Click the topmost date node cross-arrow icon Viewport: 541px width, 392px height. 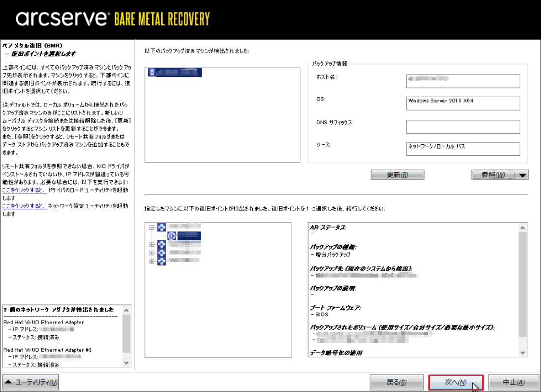pyautogui.click(x=161, y=227)
